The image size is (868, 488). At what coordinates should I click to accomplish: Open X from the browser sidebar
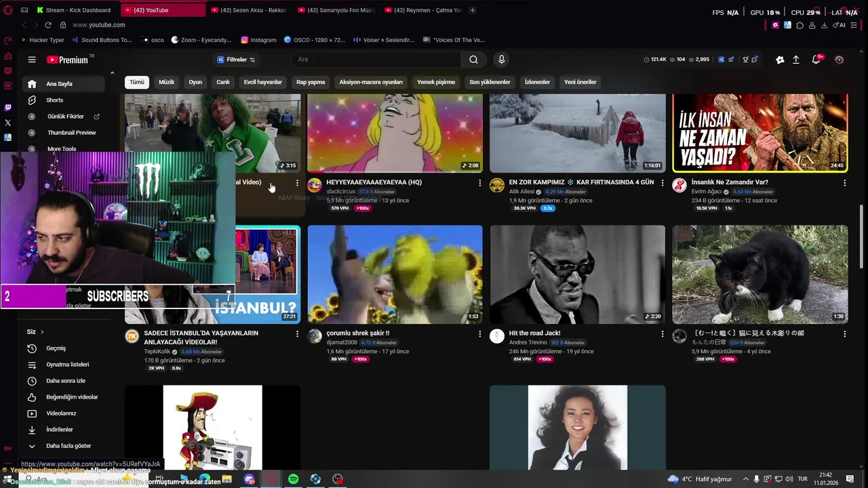click(7, 123)
